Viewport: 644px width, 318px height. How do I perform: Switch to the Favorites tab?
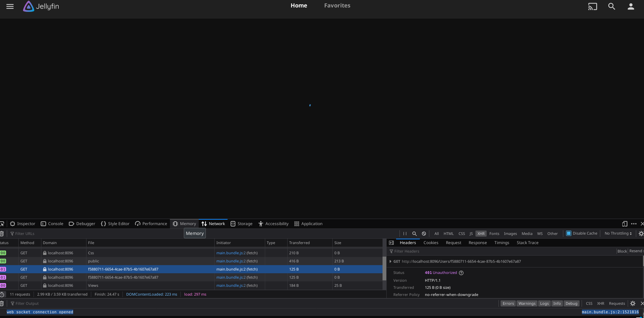337,5
